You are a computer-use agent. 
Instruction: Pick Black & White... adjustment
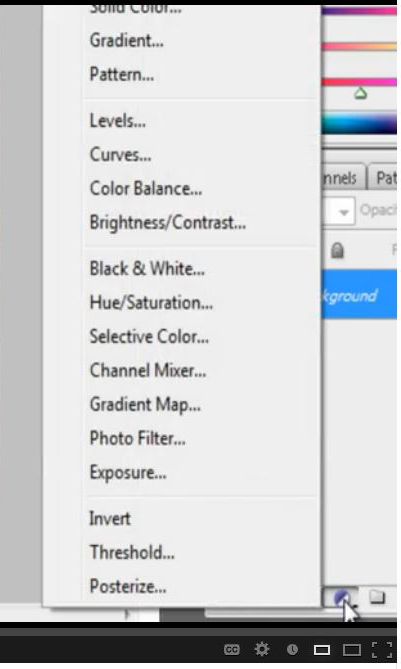pyautogui.click(x=147, y=269)
